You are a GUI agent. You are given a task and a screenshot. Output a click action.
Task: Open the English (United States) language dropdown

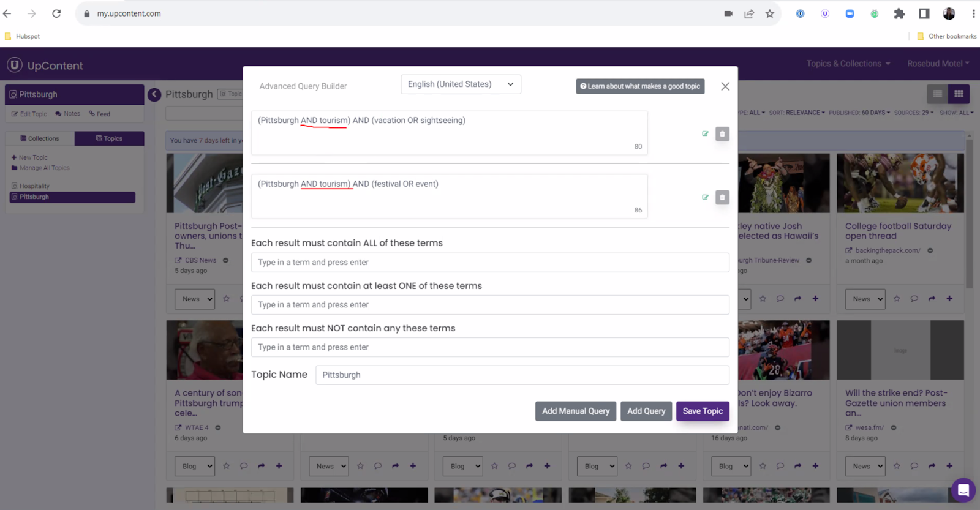coord(461,84)
